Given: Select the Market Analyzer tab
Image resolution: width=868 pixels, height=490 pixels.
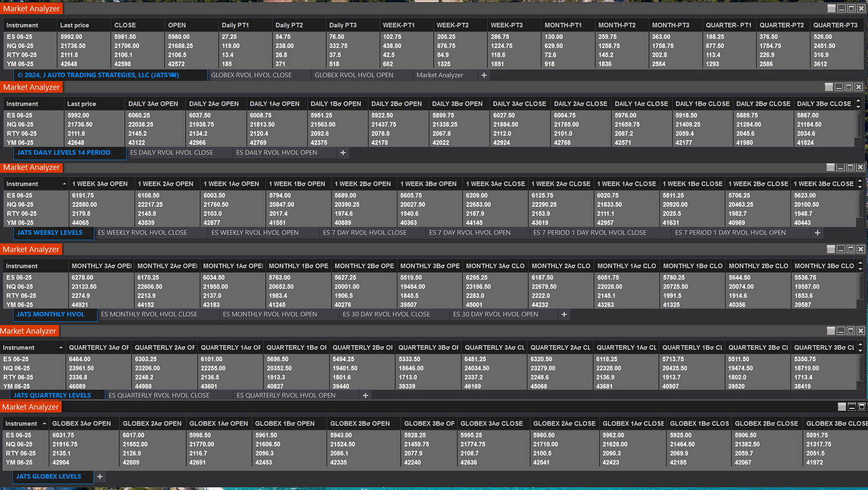Looking at the screenshot, I should (439, 75).
